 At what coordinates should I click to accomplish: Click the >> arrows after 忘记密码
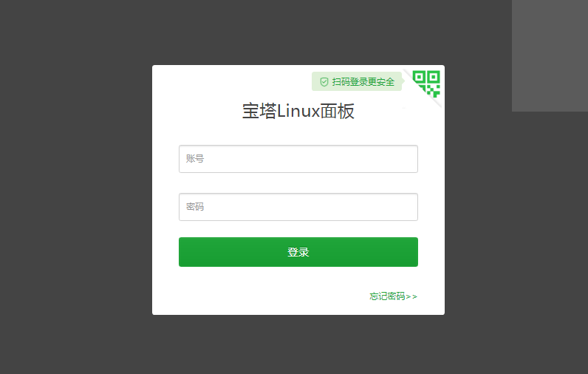[411, 296]
